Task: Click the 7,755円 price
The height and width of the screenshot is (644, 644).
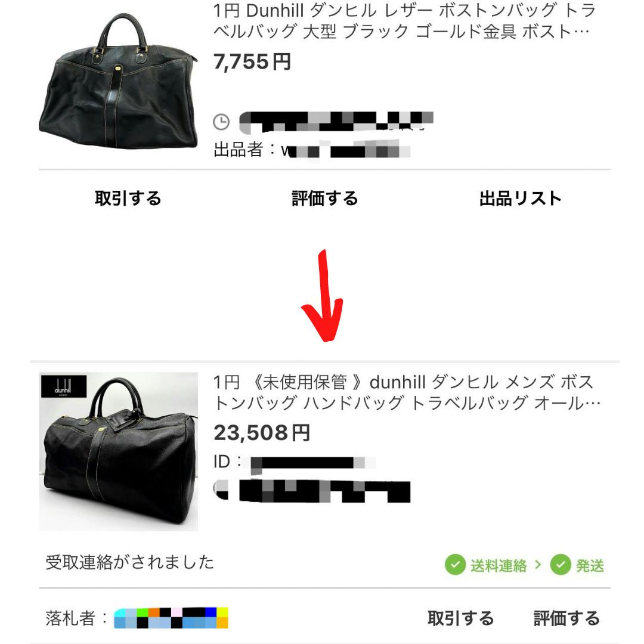Action: coord(252,62)
